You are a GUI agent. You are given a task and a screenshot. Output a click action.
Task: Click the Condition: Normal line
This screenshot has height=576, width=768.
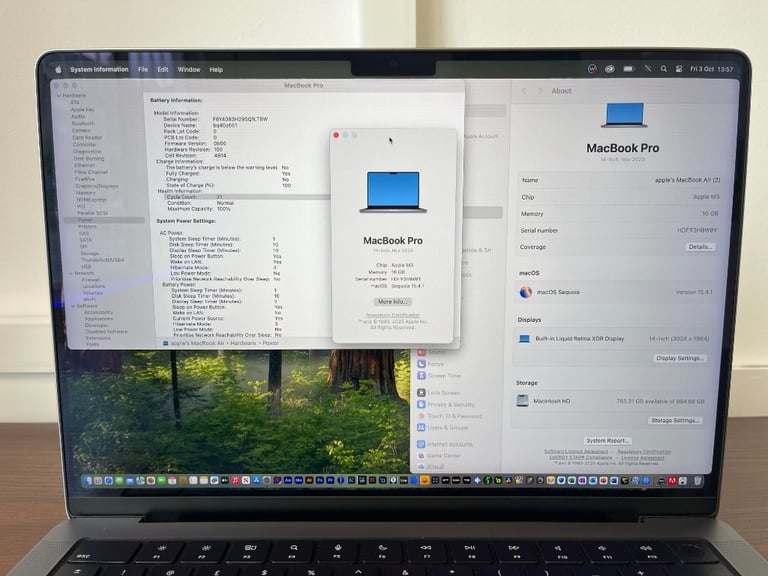[200, 203]
